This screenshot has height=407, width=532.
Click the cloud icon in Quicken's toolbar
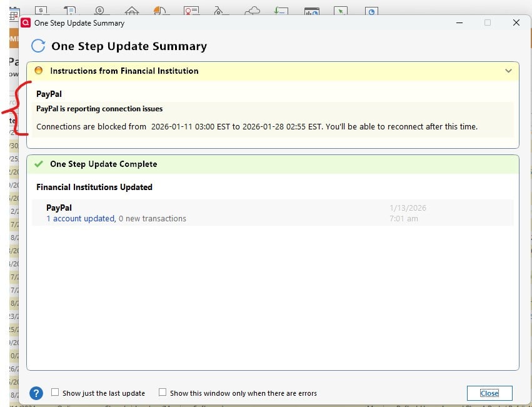(253, 11)
